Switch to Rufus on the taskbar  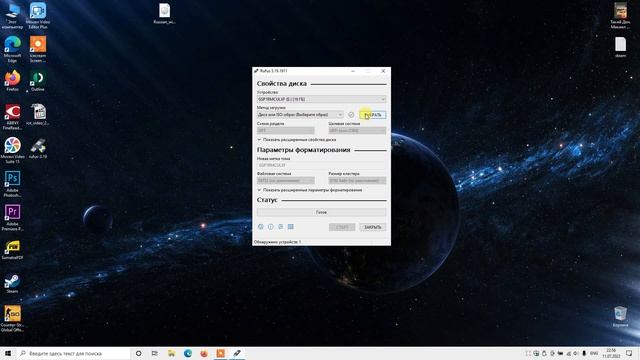tap(237, 353)
